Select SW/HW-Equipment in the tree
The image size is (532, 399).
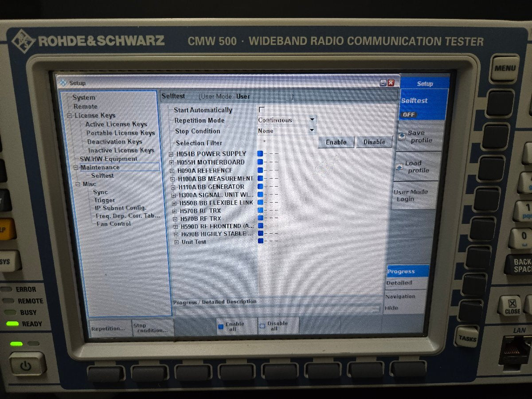[109, 159]
